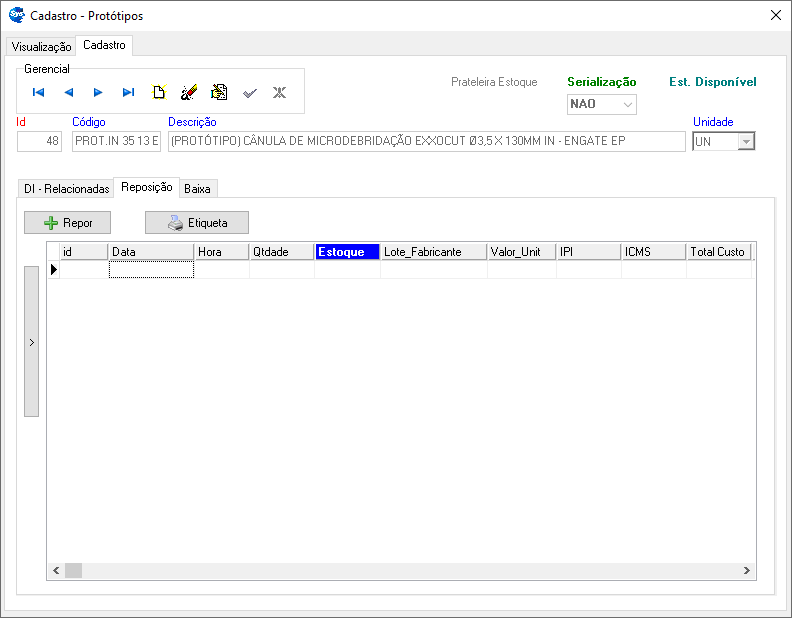Click the Repor button
Screen dimensions: 792x618
[67, 223]
